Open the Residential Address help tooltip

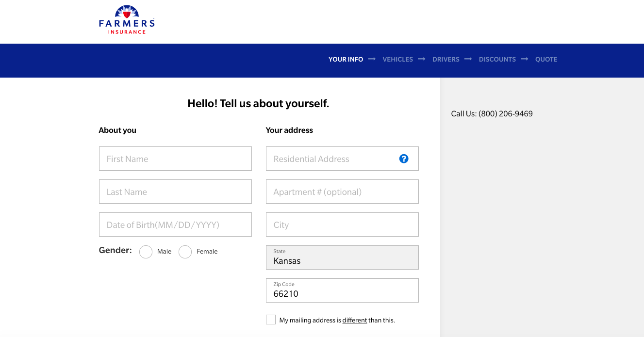(x=403, y=159)
